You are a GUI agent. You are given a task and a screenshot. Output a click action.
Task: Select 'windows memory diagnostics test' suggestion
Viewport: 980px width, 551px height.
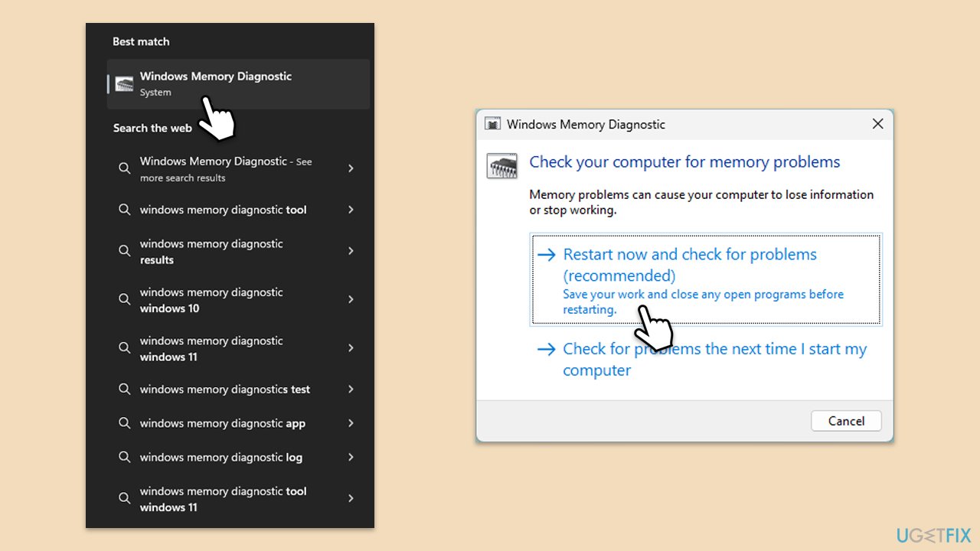pyautogui.click(x=238, y=390)
